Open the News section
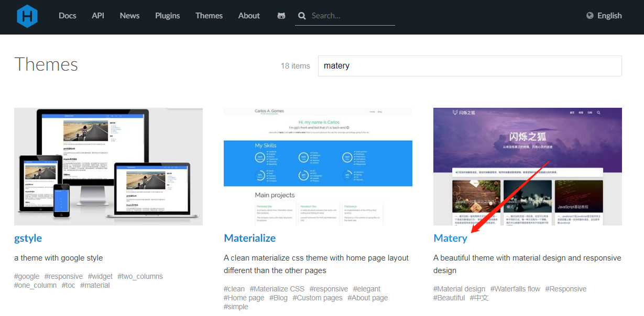Image resolution: width=644 pixels, height=316 pixels. (x=129, y=16)
